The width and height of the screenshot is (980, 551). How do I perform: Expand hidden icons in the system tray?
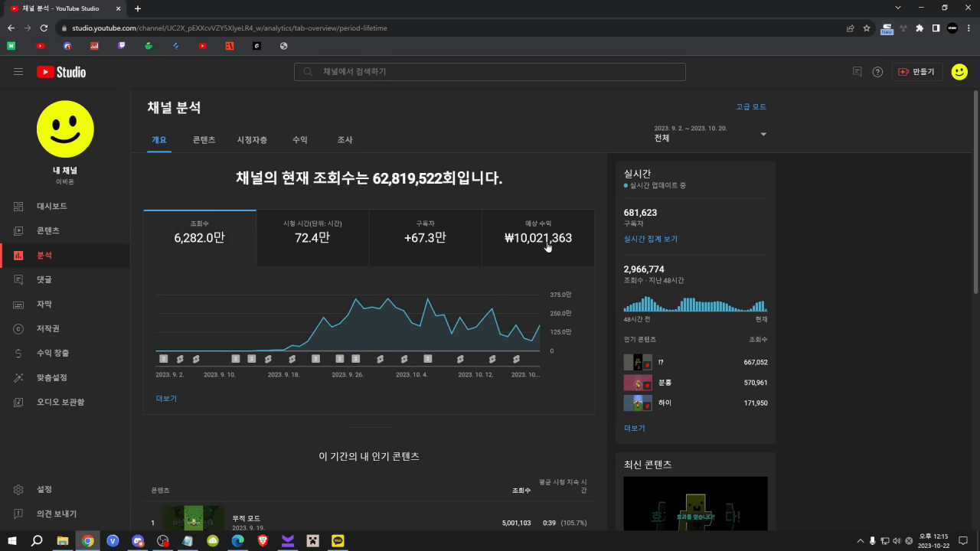861,541
